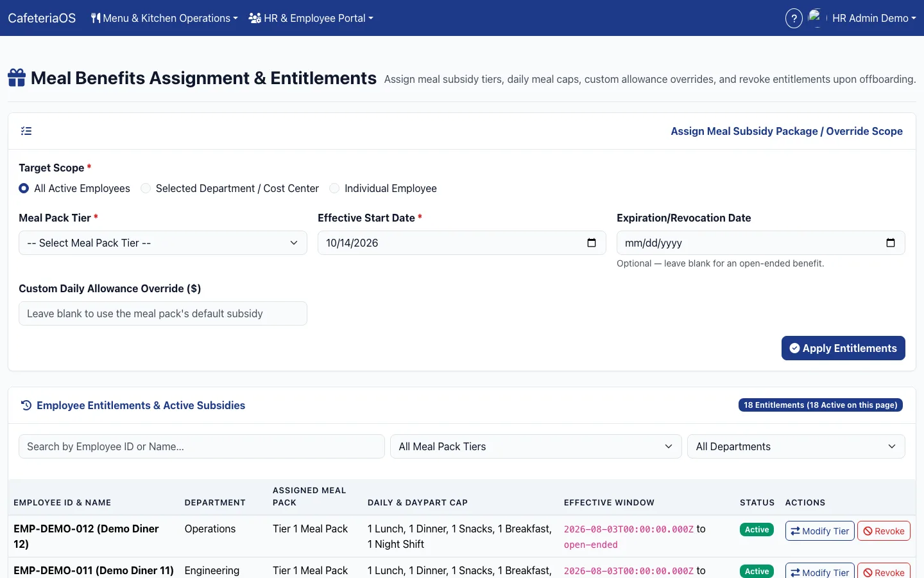Screen dimensions: 924x578
Task: Click the gift icon beside page title
Action: pos(17,78)
